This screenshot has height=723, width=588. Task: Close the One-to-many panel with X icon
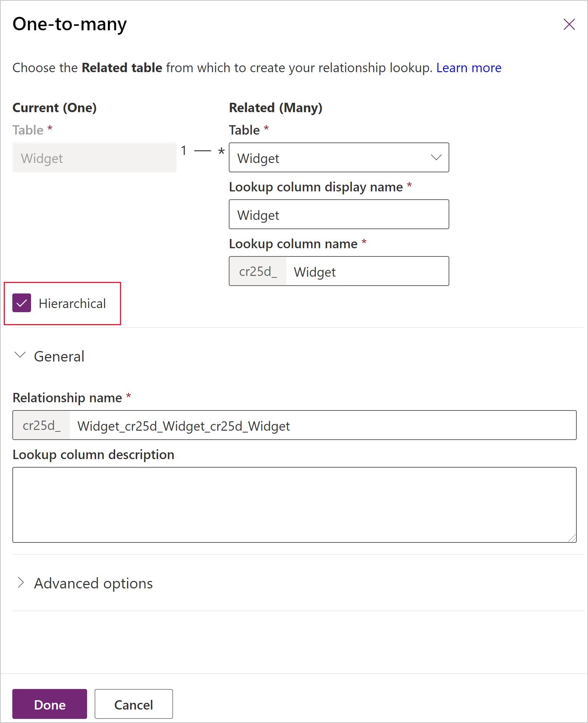[569, 24]
